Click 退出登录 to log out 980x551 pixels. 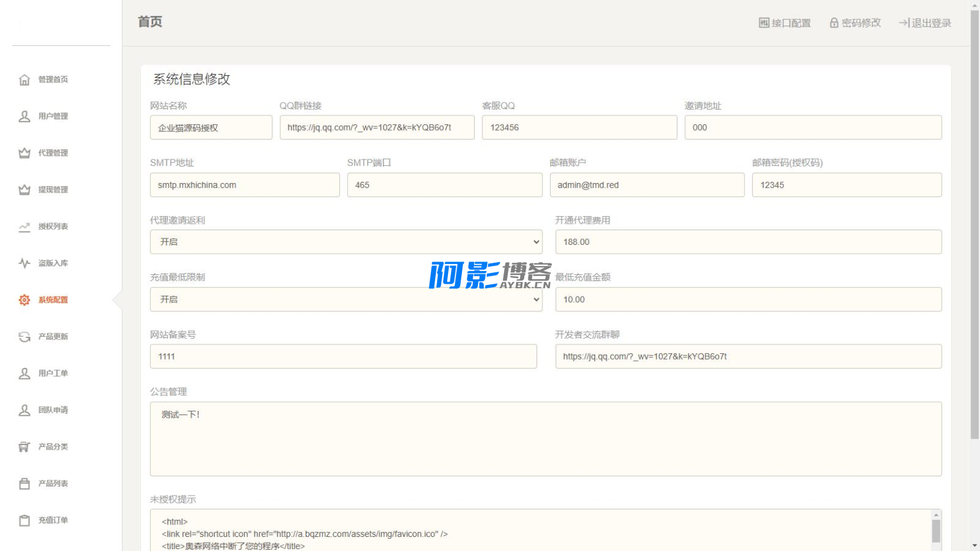coord(925,23)
